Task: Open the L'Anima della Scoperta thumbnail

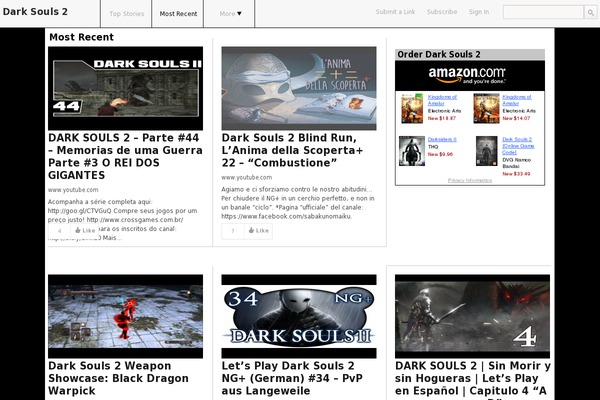Action: (299, 88)
